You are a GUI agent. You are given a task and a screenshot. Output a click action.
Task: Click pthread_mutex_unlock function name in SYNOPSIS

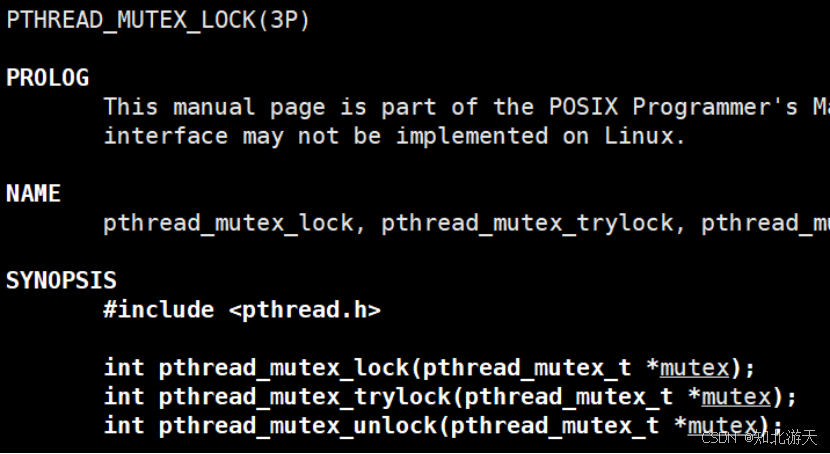pos(298,426)
